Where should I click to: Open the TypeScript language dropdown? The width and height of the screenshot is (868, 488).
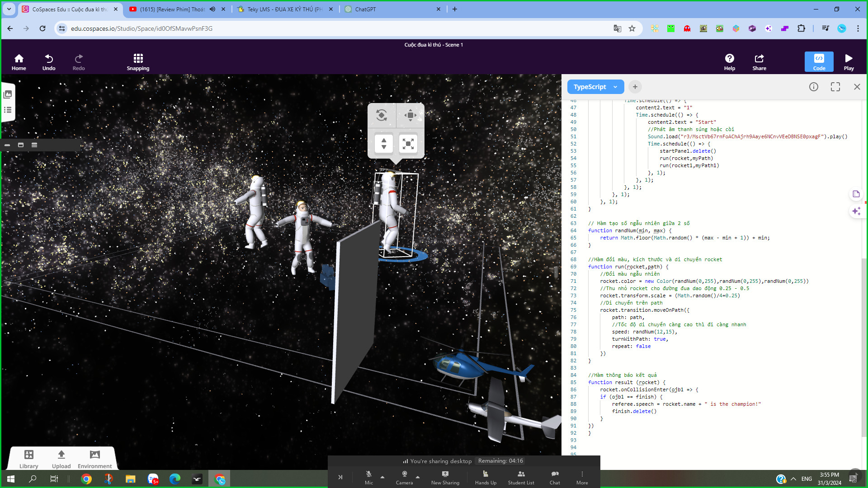click(595, 87)
